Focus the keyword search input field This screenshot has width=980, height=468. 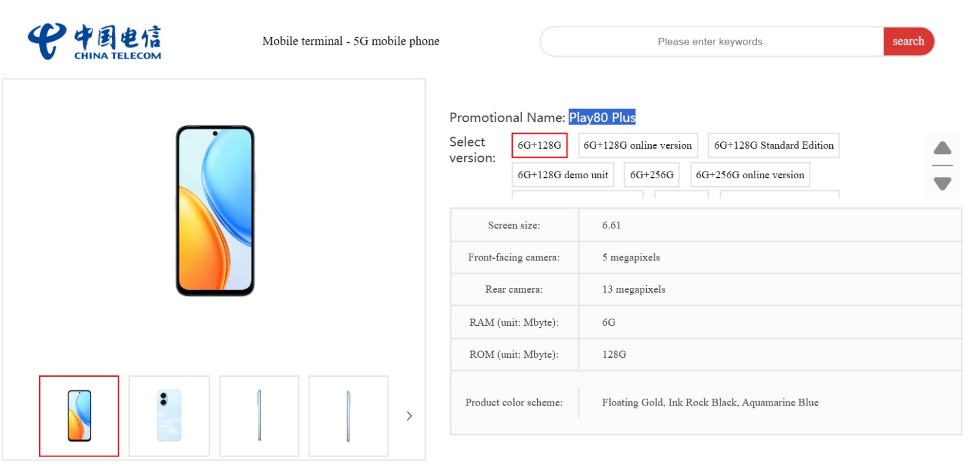(x=710, y=42)
